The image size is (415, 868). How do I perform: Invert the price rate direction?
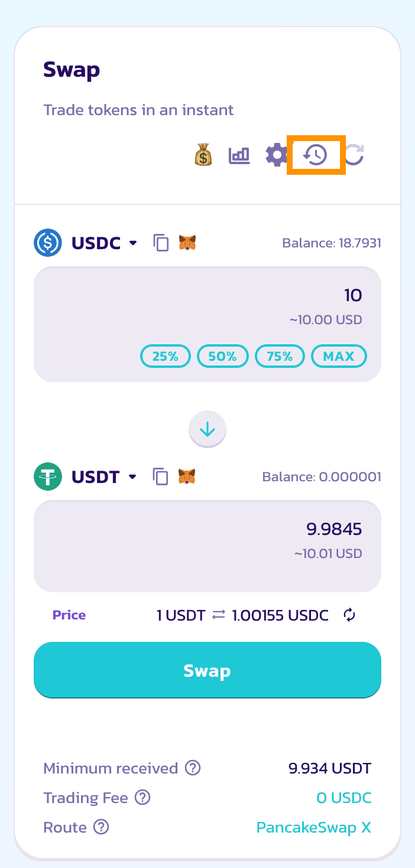click(349, 615)
